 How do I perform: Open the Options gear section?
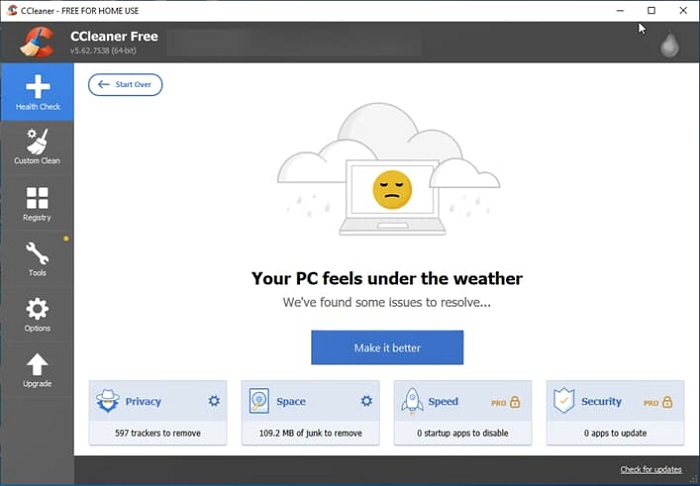coord(37,315)
